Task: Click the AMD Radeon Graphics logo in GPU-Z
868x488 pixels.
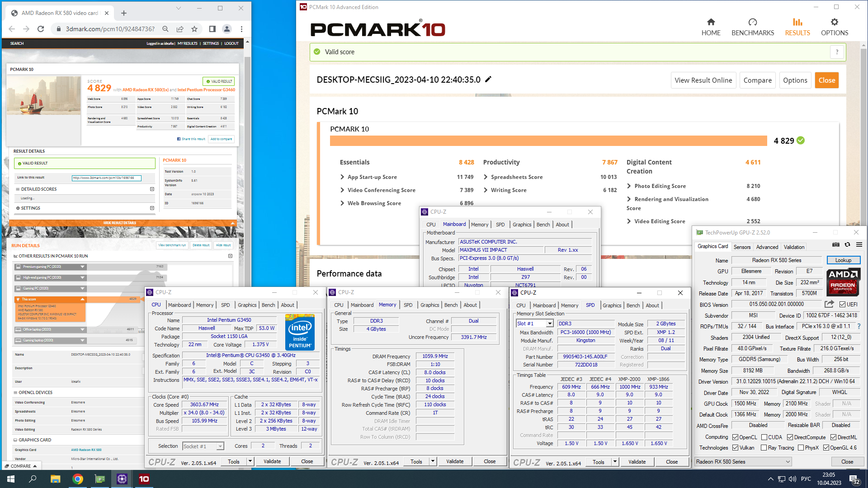Action: point(843,282)
